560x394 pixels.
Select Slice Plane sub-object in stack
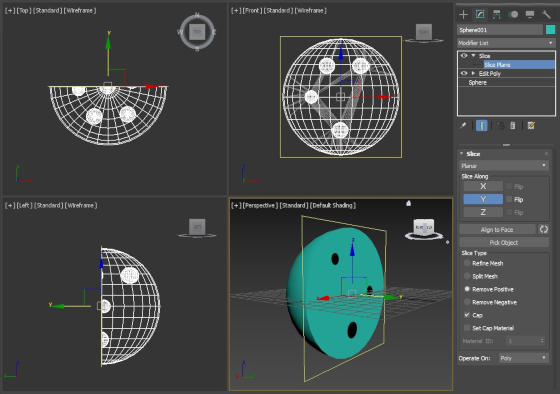coord(519,65)
